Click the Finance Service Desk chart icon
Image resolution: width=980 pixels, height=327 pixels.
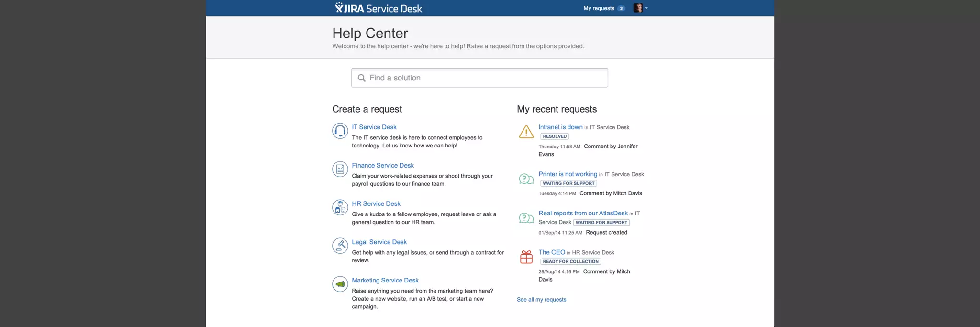point(340,169)
